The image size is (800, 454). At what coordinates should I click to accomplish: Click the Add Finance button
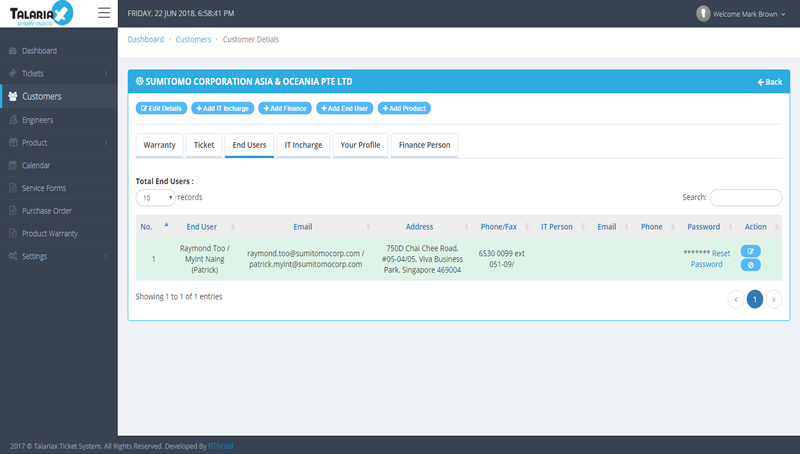pos(285,108)
